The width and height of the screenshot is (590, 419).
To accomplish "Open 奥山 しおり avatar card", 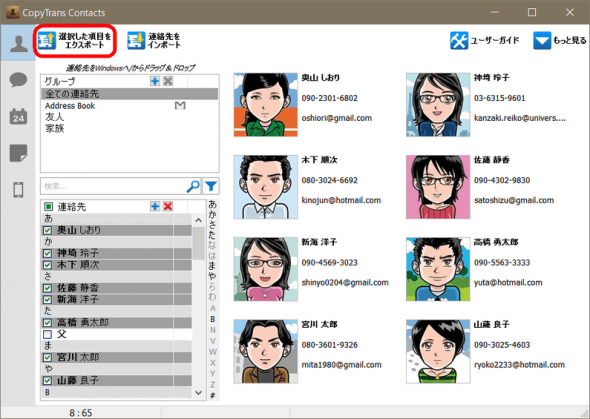I will coord(266,105).
